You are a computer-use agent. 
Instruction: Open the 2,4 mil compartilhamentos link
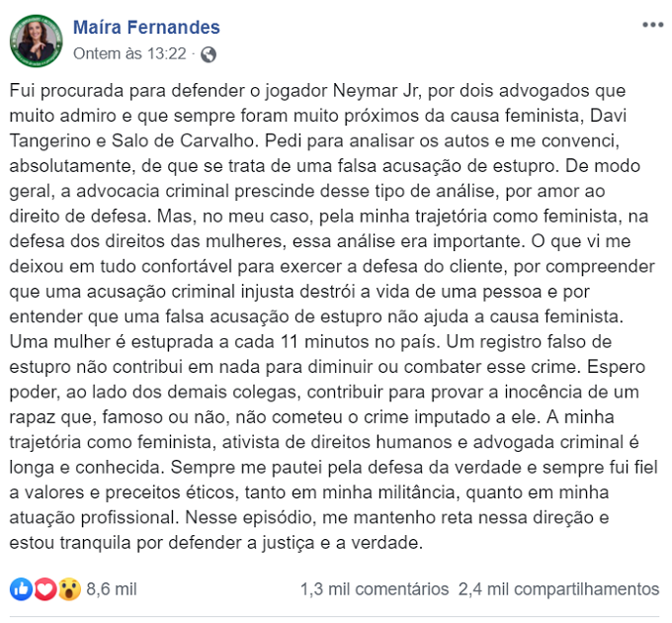tap(559, 589)
